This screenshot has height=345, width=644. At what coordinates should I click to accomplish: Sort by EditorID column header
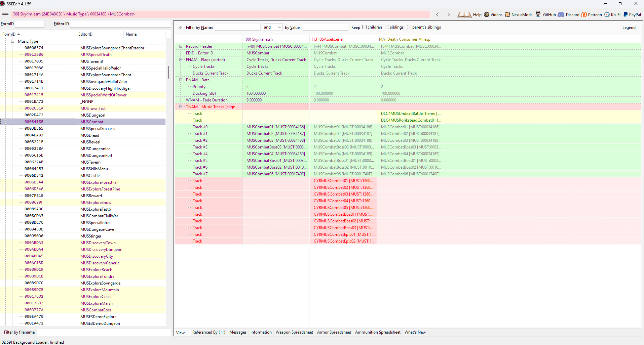(x=100, y=34)
